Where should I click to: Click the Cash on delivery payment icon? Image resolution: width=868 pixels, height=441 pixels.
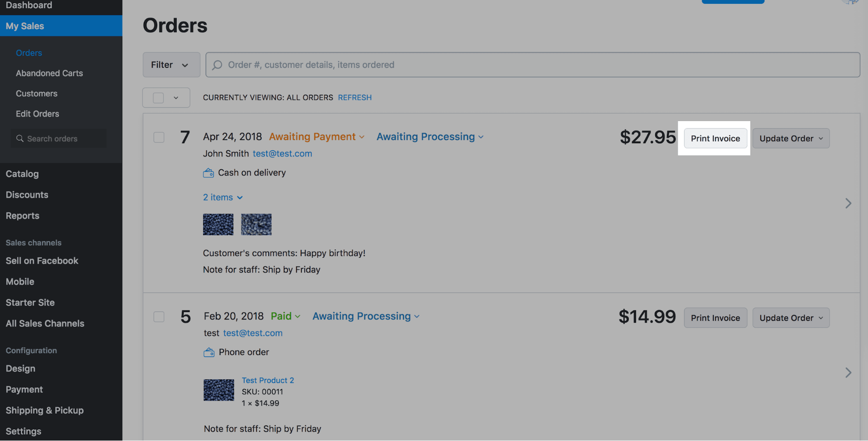point(208,173)
